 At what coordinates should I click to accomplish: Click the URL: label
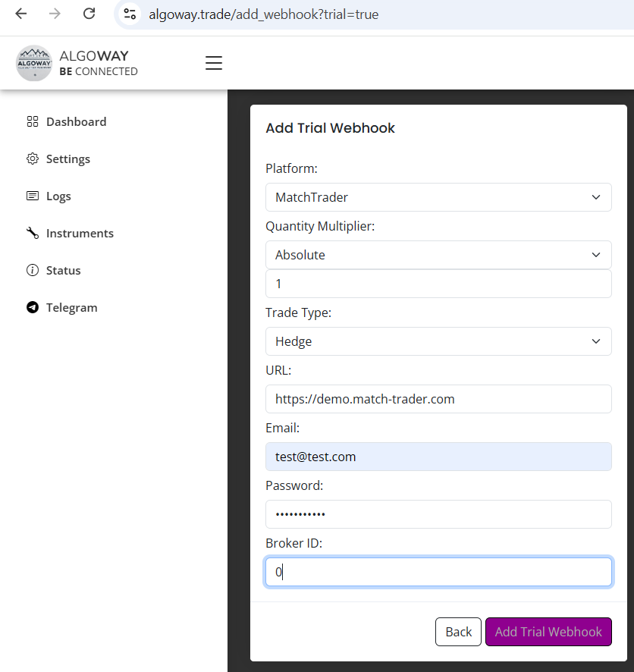coord(278,370)
